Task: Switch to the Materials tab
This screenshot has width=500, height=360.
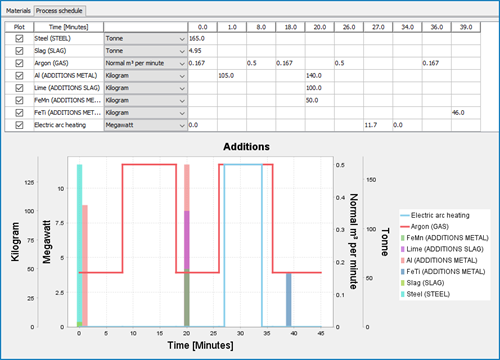Action: coord(18,11)
